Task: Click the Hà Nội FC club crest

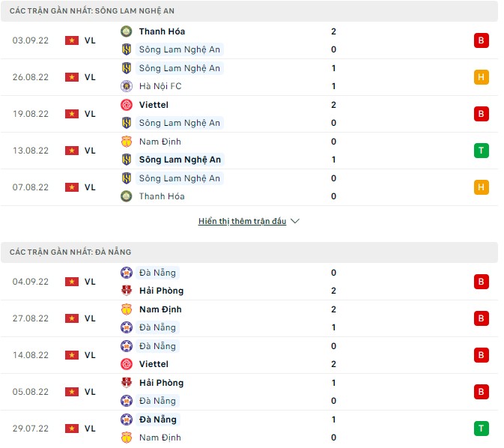Action: pyautogui.click(x=126, y=86)
